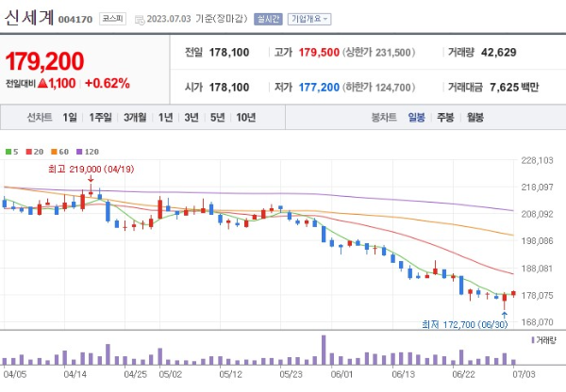Screen dimensions: 566x392
Task: Click the calendar icon beside 2023.07.03
Action: (x=140, y=20)
